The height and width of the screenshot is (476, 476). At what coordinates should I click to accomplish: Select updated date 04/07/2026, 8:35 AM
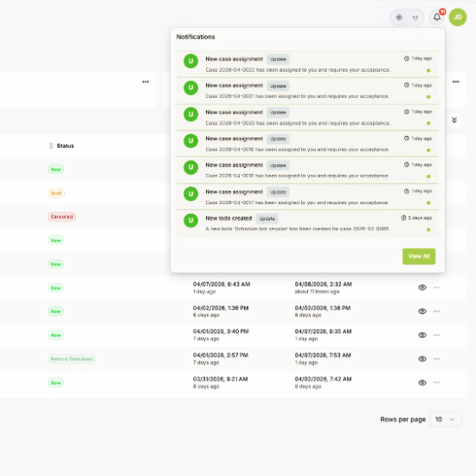(x=323, y=331)
